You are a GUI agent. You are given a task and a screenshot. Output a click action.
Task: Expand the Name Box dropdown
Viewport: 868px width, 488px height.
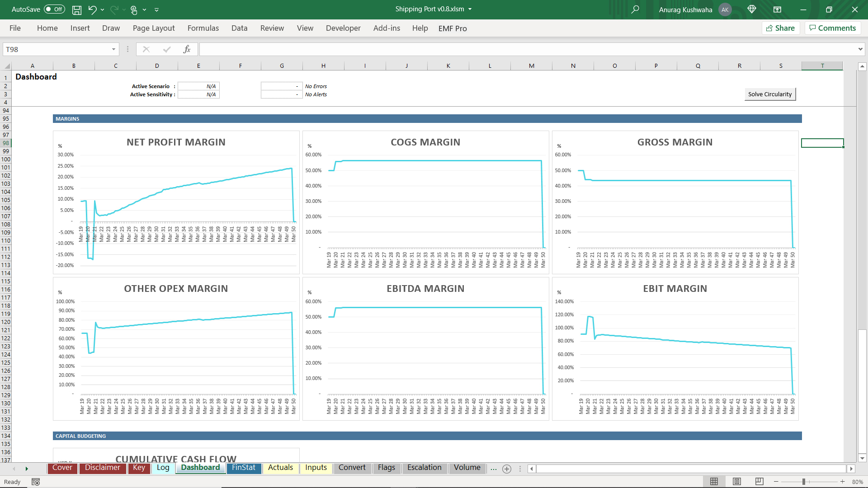(x=113, y=49)
